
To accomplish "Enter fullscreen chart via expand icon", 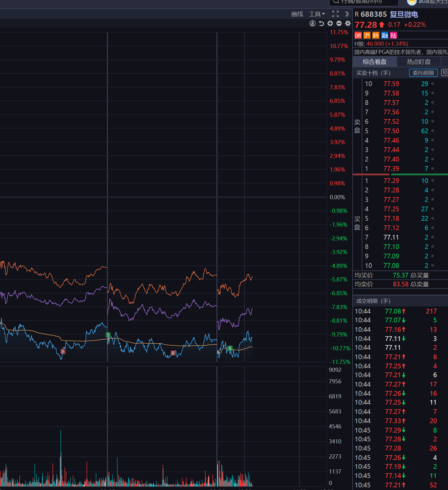I will [335, 14].
